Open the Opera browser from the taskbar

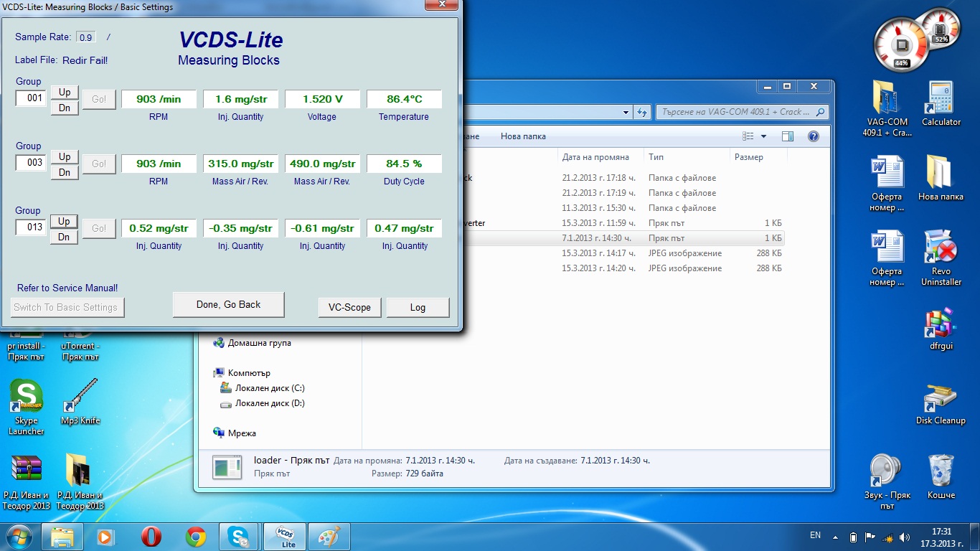pos(151,537)
